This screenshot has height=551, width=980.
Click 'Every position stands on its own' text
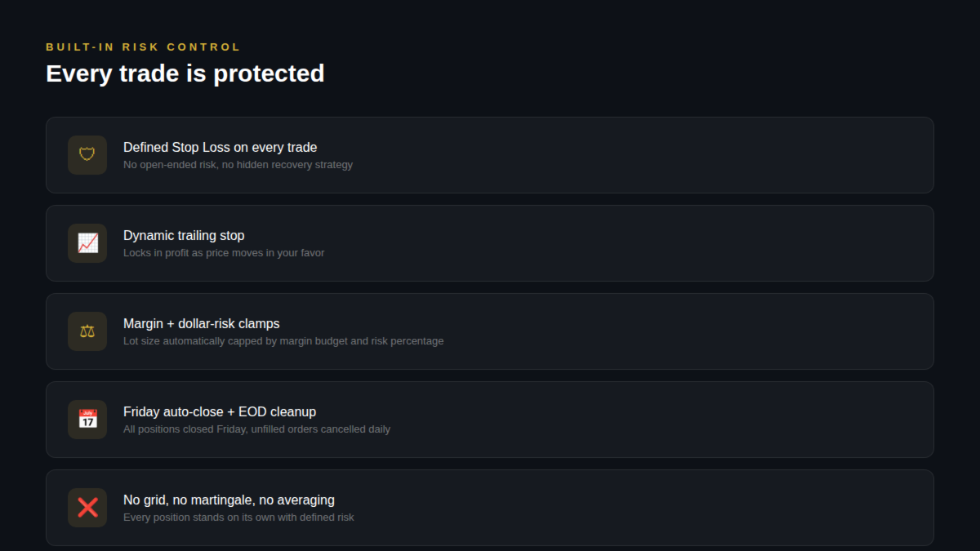click(x=238, y=518)
